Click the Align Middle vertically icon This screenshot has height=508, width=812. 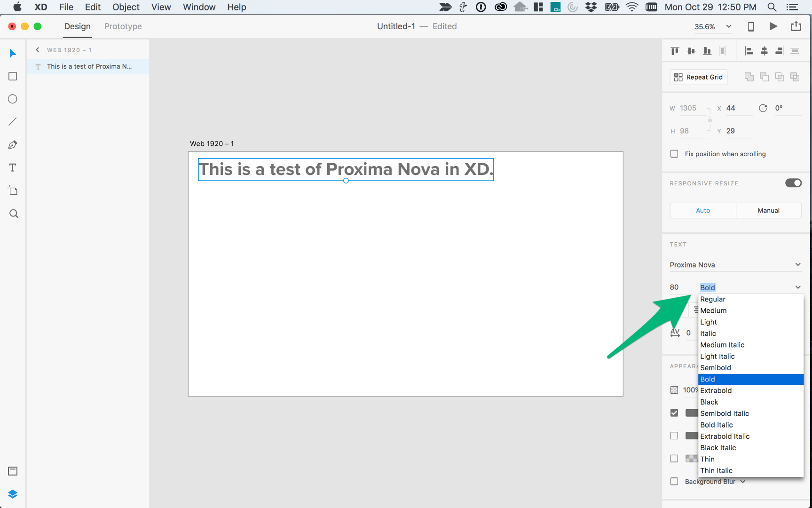point(691,51)
